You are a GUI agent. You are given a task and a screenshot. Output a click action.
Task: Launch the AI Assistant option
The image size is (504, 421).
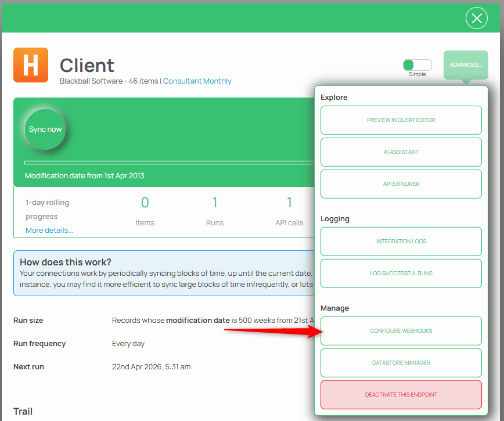pos(401,152)
